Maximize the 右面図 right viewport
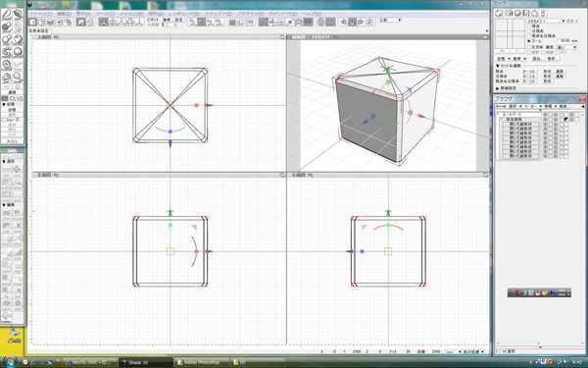The width and height of the screenshot is (588, 368). pyautogui.click(x=486, y=175)
